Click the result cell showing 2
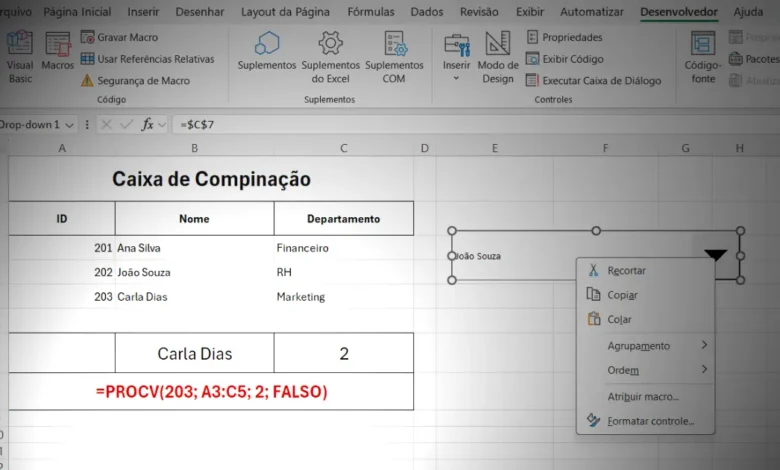Image resolution: width=780 pixels, height=470 pixels. (344, 353)
